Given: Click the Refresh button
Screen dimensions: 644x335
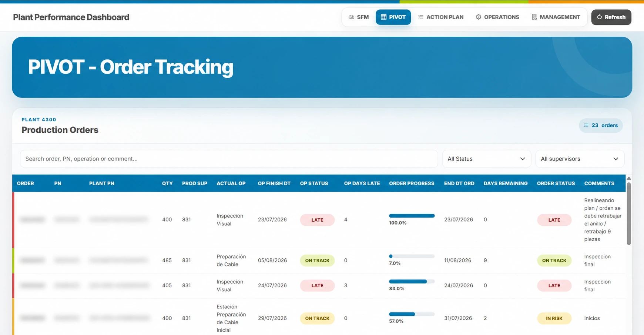Looking at the screenshot, I should coord(611,17).
